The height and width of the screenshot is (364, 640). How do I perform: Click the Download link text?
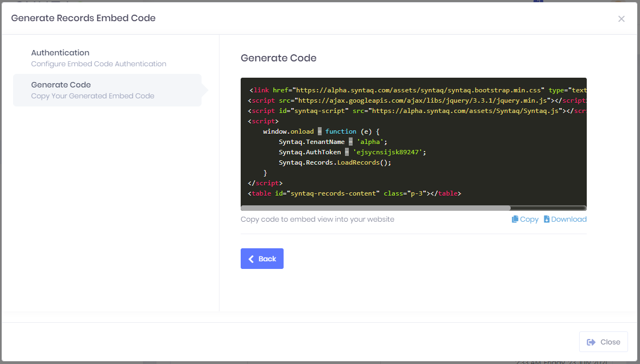(x=569, y=219)
